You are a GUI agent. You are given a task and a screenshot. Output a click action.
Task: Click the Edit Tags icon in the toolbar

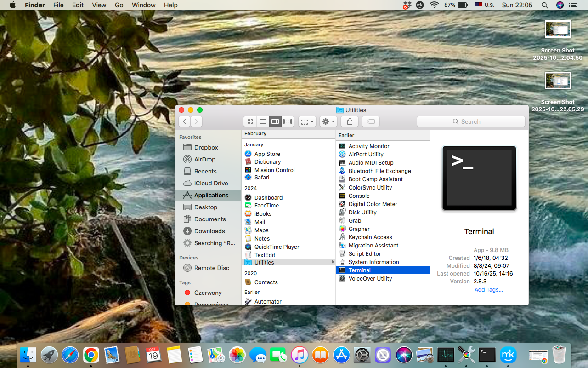[370, 121]
